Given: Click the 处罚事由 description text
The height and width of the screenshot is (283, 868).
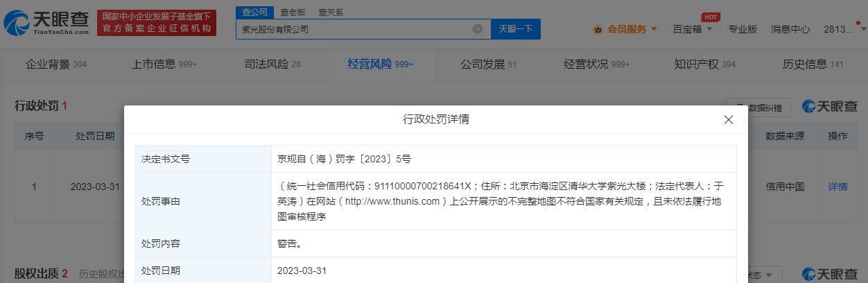Looking at the screenshot, I should 501,201.
